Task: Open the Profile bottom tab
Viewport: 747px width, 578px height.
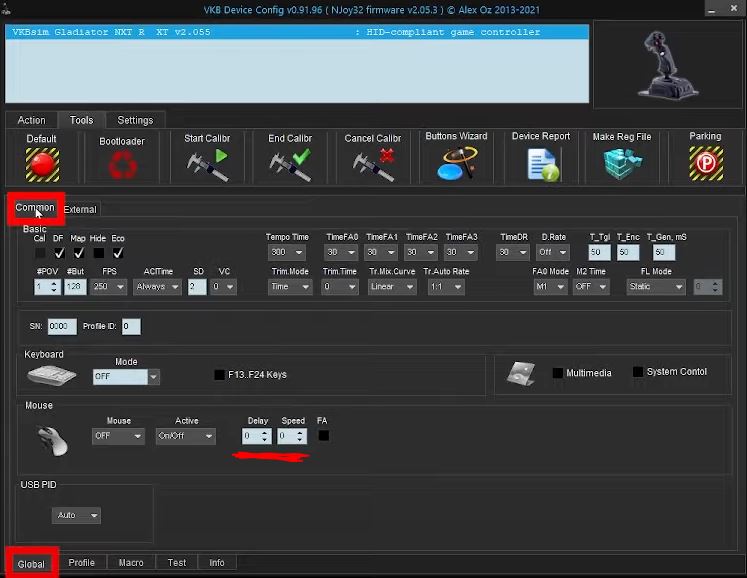Action: click(81, 563)
